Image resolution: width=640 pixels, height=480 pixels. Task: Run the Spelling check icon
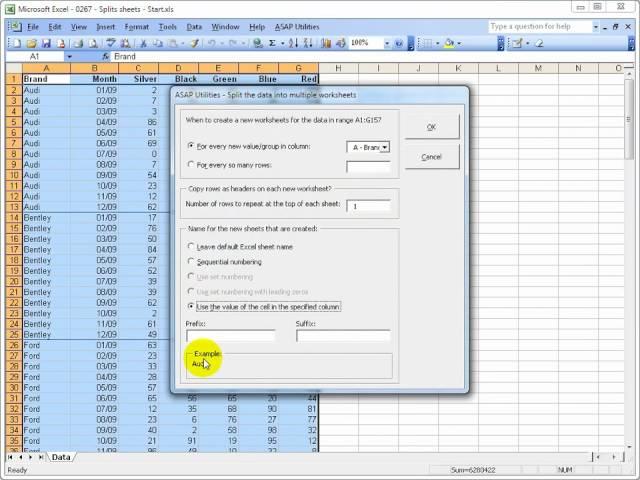[111, 43]
